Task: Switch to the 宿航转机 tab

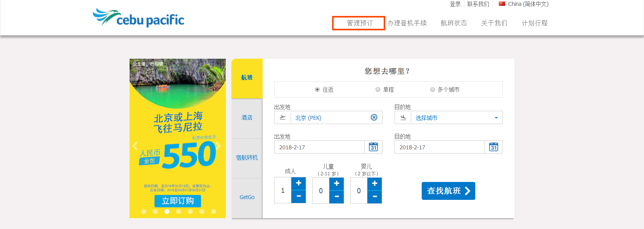Action: pos(247,158)
